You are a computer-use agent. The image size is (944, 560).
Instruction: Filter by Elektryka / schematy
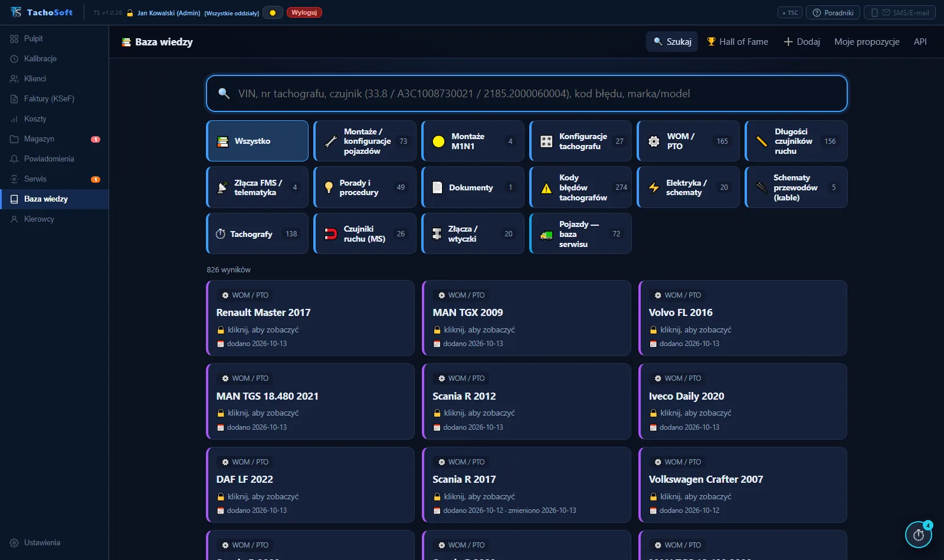pos(689,187)
